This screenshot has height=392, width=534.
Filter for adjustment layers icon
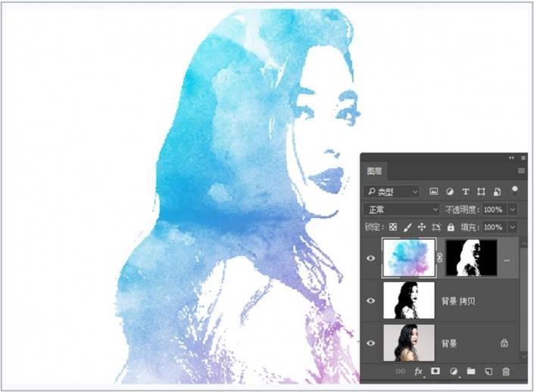[449, 191]
